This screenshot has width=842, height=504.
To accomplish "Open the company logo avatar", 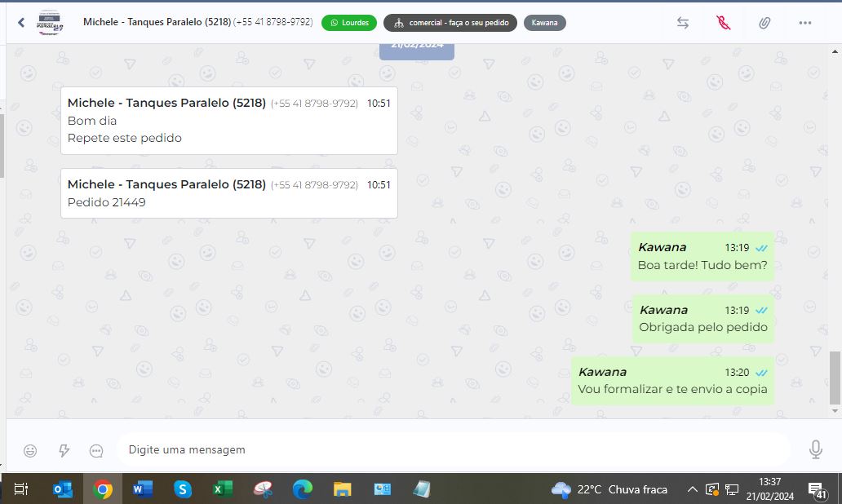I will point(49,23).
